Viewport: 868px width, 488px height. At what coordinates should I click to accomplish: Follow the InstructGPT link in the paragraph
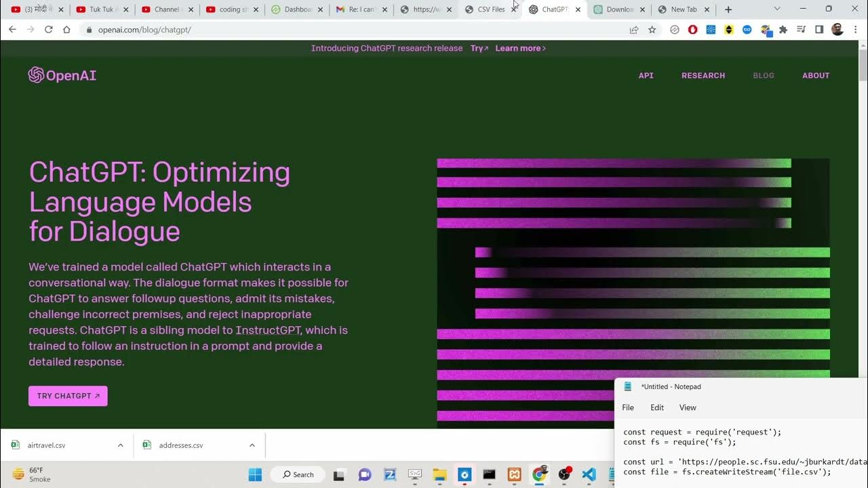[268, 330]
